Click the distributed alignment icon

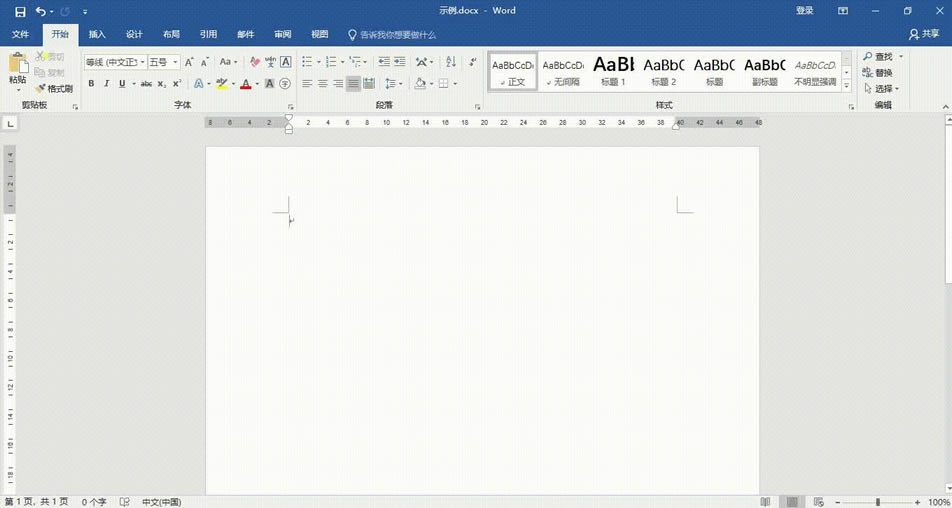click(369, 84)
